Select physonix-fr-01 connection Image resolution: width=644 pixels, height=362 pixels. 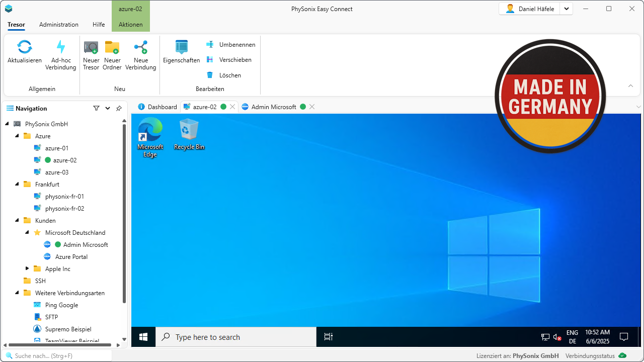tap(64, 197)
